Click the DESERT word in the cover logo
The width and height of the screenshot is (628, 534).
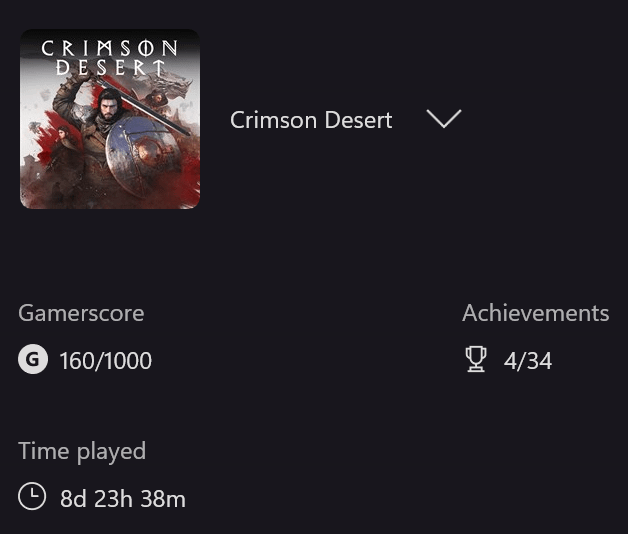[x=110, y=67]
